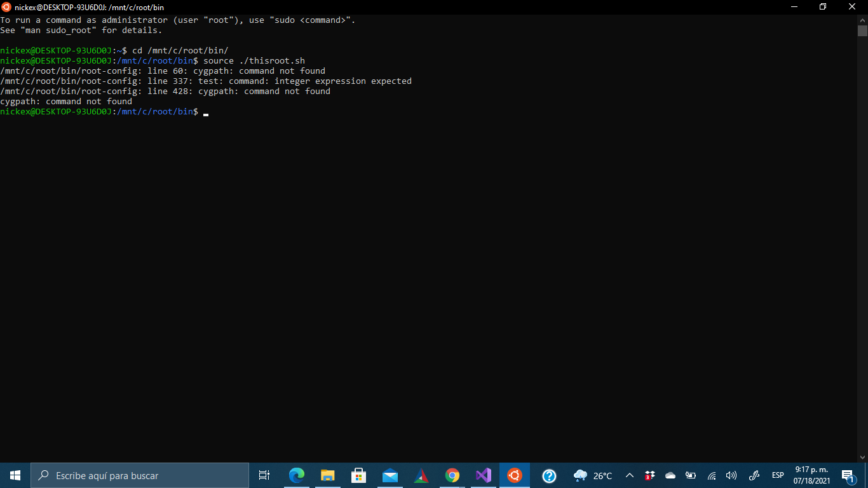Image resolution: width=868 pixels, height=488 pixels.
Task: Select the active Ubuntu terminal taskbar icon
Action: (x=515, y=475)
